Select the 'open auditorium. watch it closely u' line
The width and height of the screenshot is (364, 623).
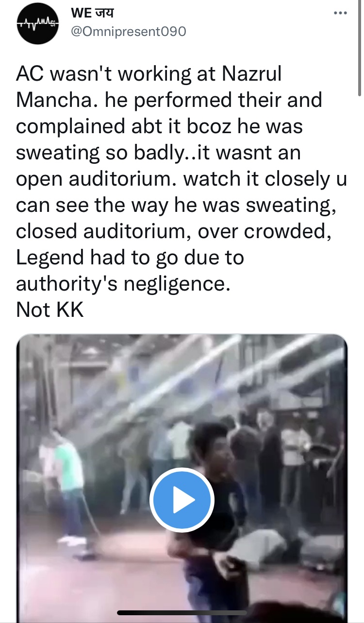(182, 179)
